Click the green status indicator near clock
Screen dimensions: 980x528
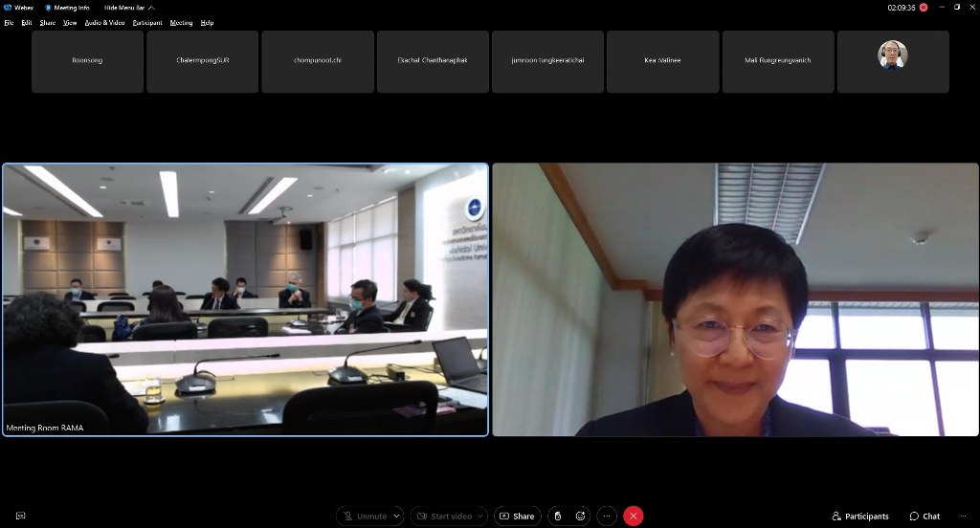[x=924, y=8]
